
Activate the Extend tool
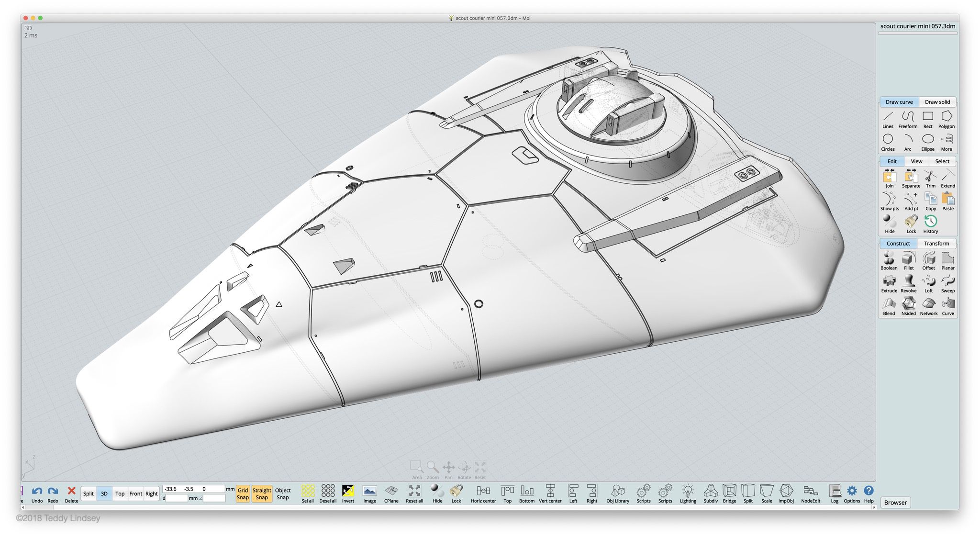tap(948, 179)
